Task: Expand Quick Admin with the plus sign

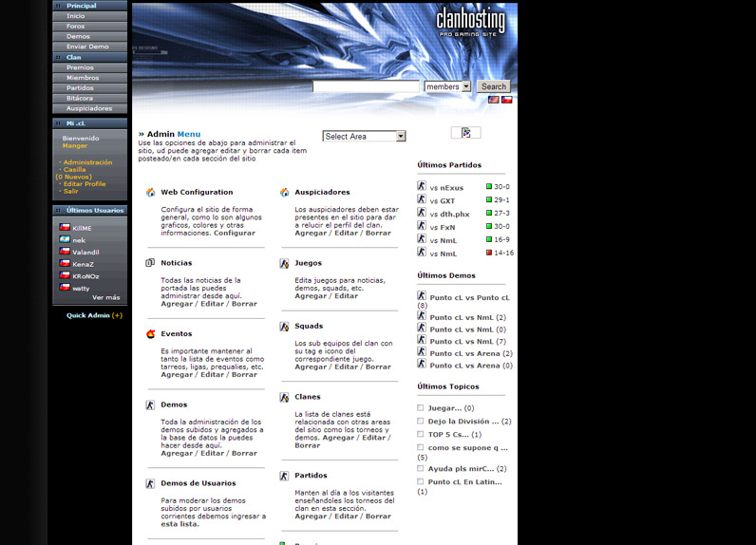Action: coord(117,315)
